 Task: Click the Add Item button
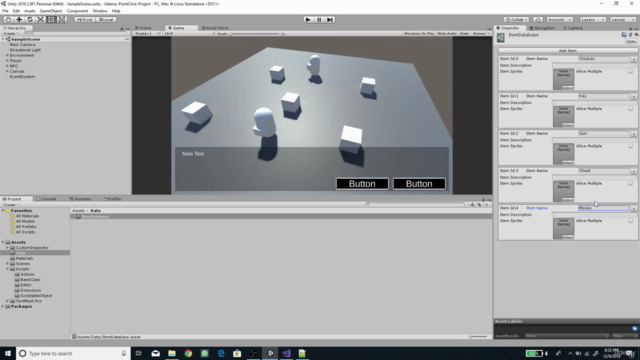567,51
